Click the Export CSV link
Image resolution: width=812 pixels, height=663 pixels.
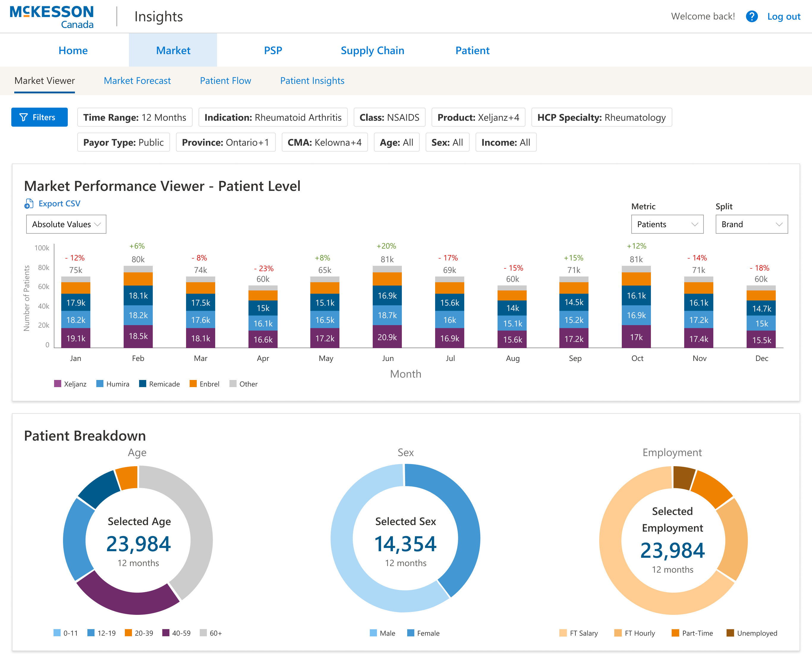[59, 203]
